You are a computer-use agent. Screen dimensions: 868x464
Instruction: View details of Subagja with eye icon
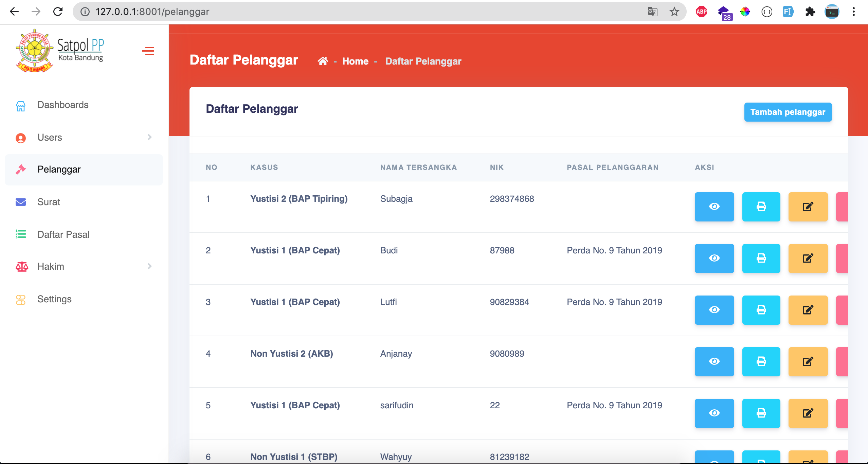click(x=714, y=207)
